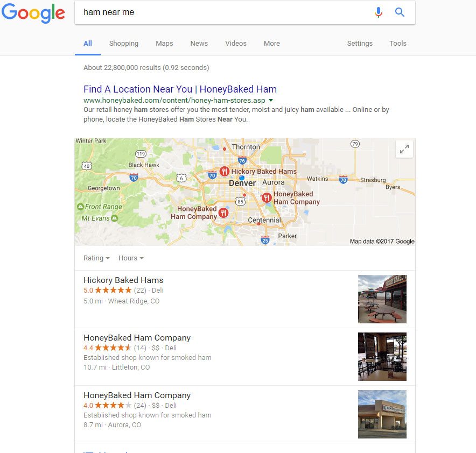
Task: Open the Videos tab
Action: click(x=235, y=44)
